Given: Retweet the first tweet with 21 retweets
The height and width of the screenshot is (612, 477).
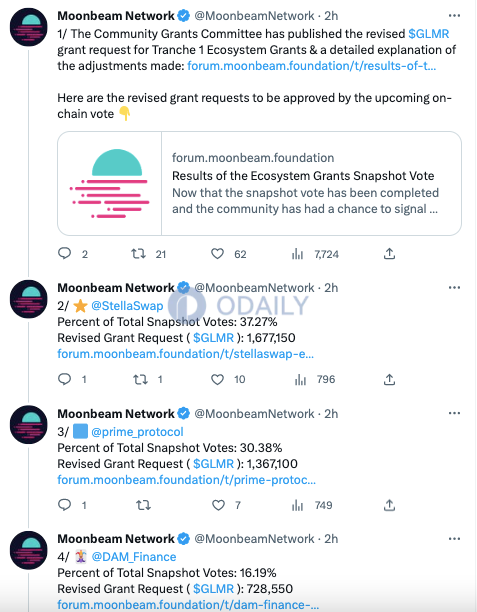Looking at the screenshot, I should point(139,254).
